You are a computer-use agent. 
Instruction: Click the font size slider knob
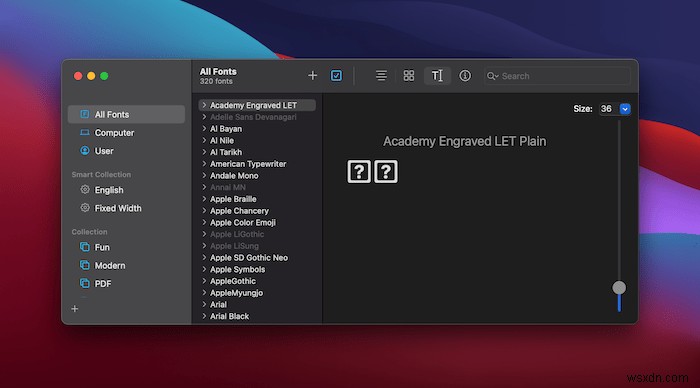click(619, 288)
